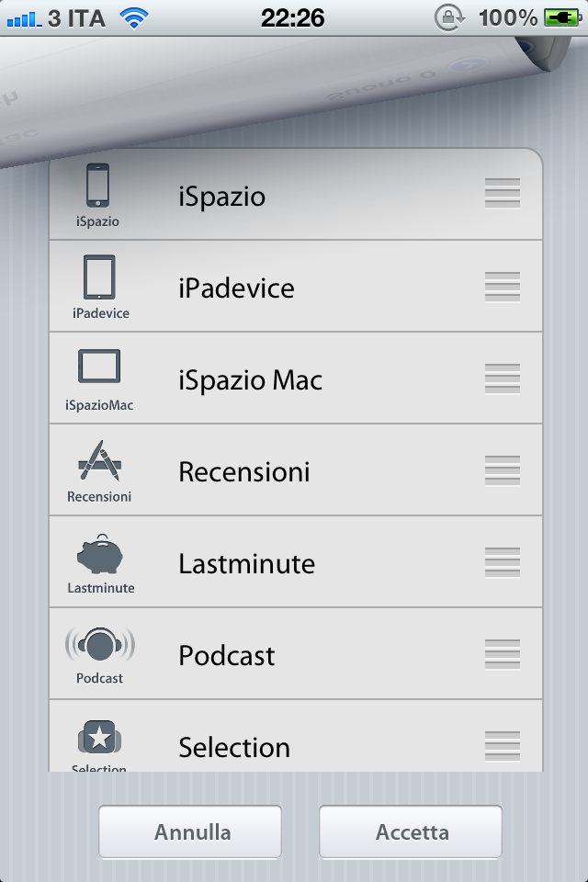Image resolution: width=588 pixels, height=882 pixels.
Task: Tap the iPadevice tablet icon
Action: (x=99, y=277)
